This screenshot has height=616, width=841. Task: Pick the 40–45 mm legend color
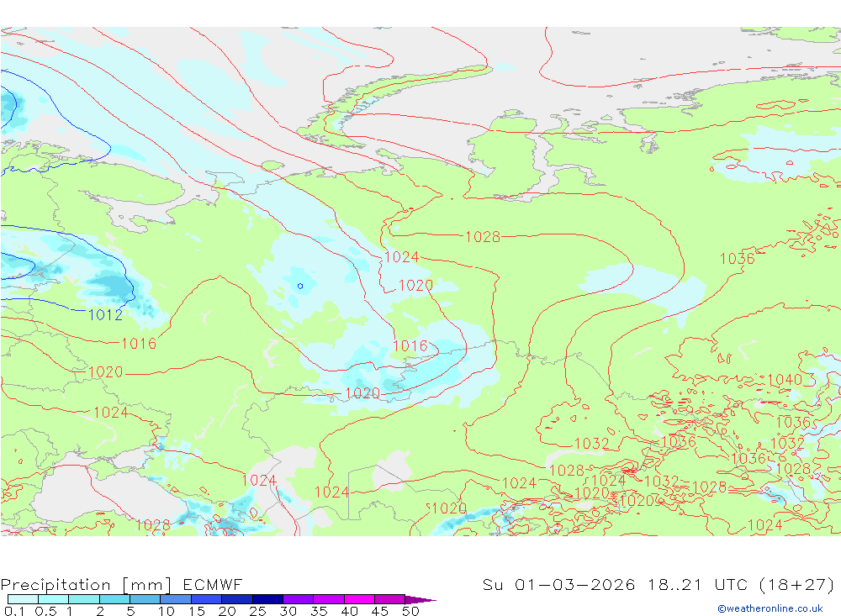tap(359, 599)
